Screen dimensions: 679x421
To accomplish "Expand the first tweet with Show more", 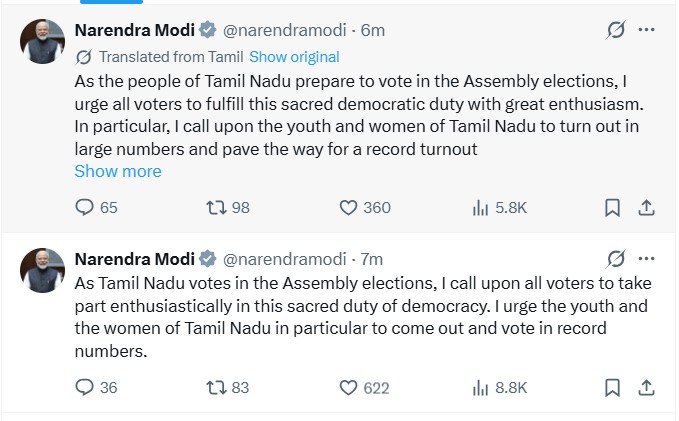I will pos(118,171).
